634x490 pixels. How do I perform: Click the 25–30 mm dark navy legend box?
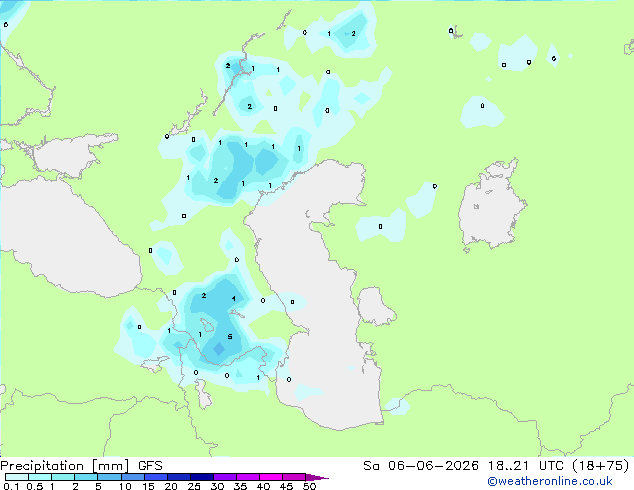(x=202, y=477)
